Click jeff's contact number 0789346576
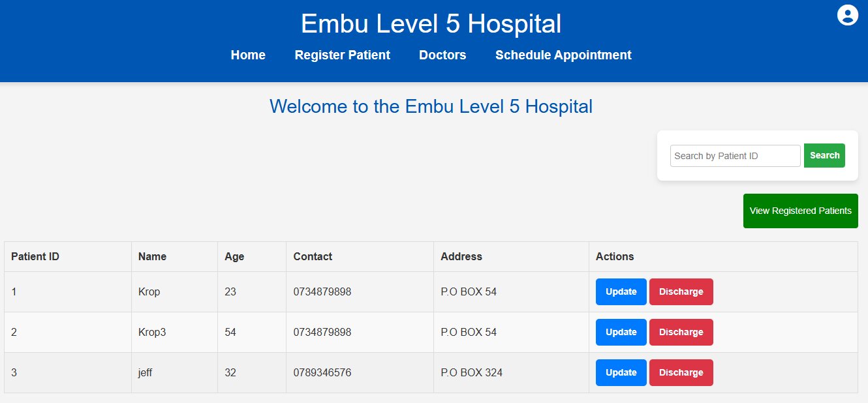The image size is (868, 403). (x=322, y=373)
